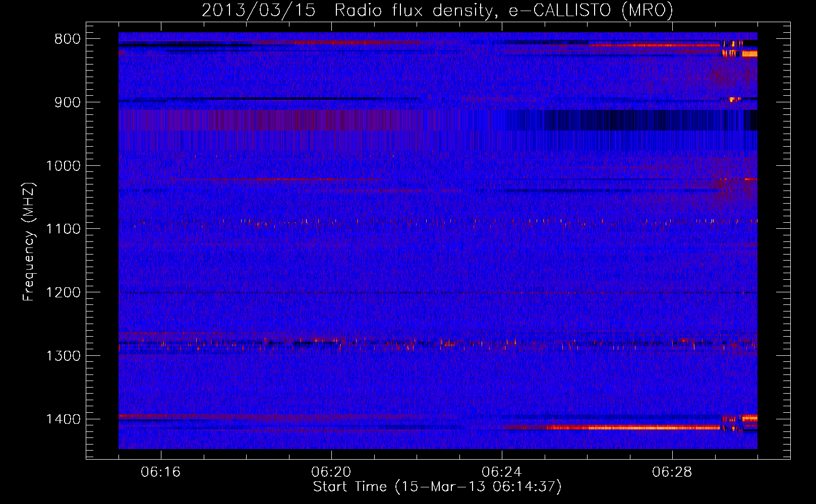The image size is (816, 504).
Task: Click the plot title text 'Radio flux density, e-CALLISTO (MRO)'
Action: 504,10
